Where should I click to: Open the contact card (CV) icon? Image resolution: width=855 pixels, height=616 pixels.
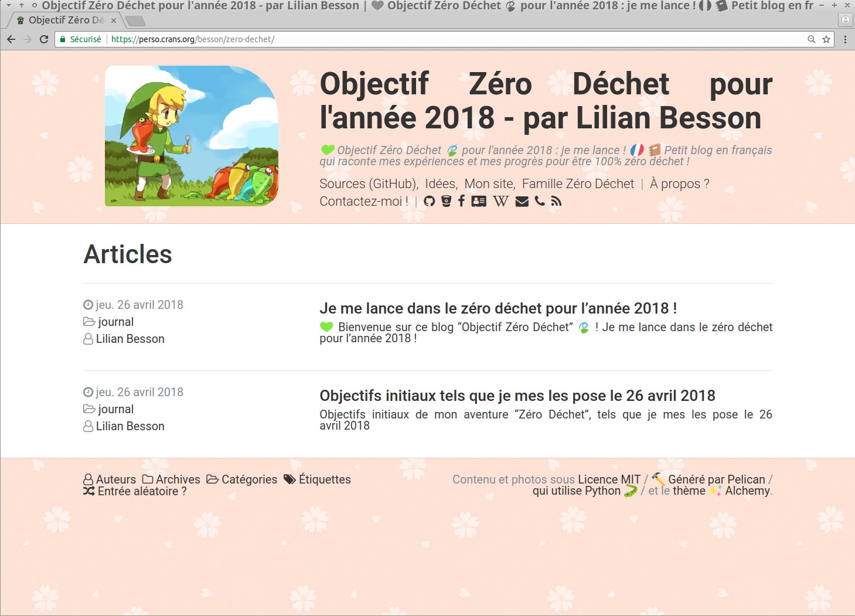[479, 202]
